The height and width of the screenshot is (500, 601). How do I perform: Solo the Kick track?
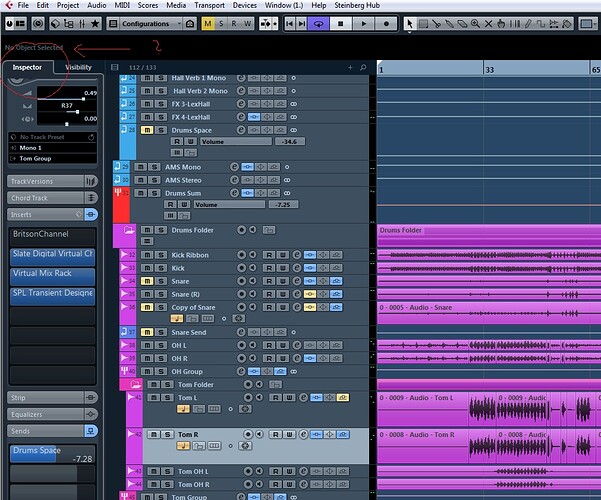[x=161, y=268]
